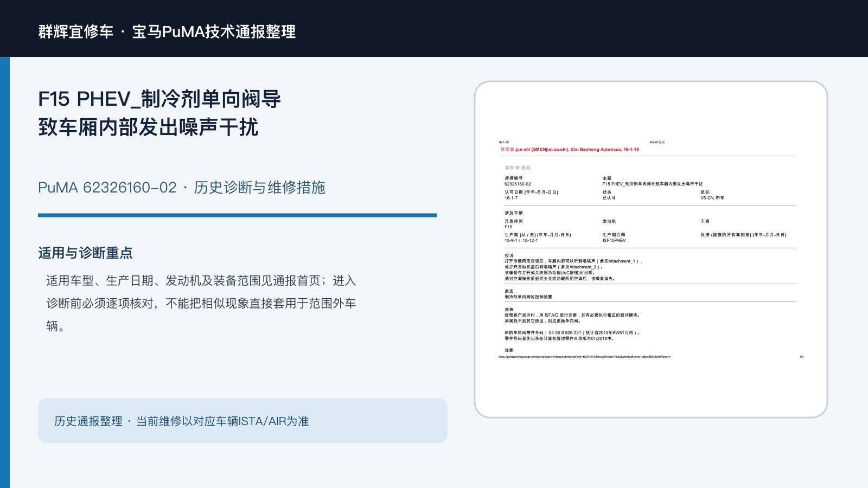Click the approval date 16-1-7 field
Viewport: 868px width, 488px height.
point(511,198)
